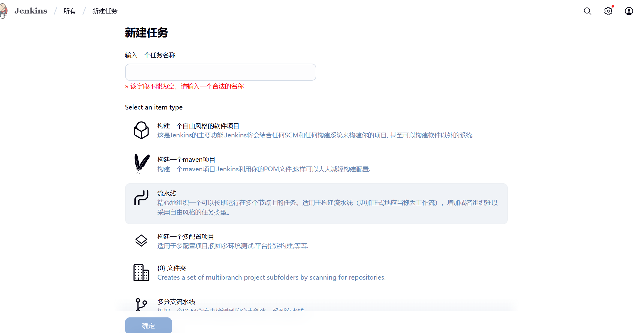The width and height of the screenshot is (644, 333).
Task: Go to 所有 breadcrumb
Action: pos(70,11)
